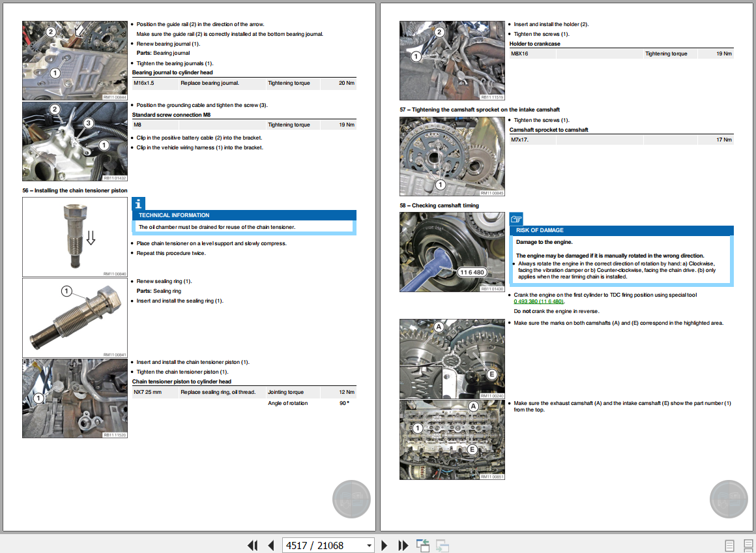Advance to the next page
Image resolution: width=756 pixels, height=553 pixels.
click(x=385, y=545)
